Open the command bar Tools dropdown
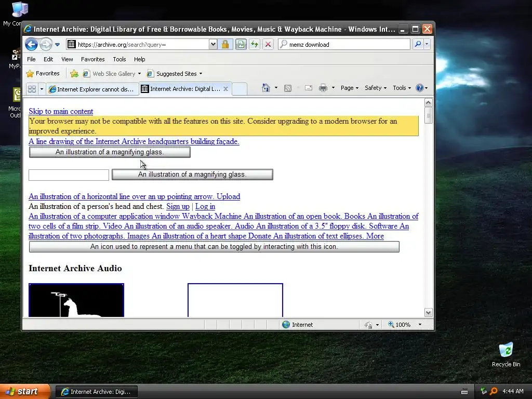The height and width of the screenshot is (399, 532). (402, 88)
